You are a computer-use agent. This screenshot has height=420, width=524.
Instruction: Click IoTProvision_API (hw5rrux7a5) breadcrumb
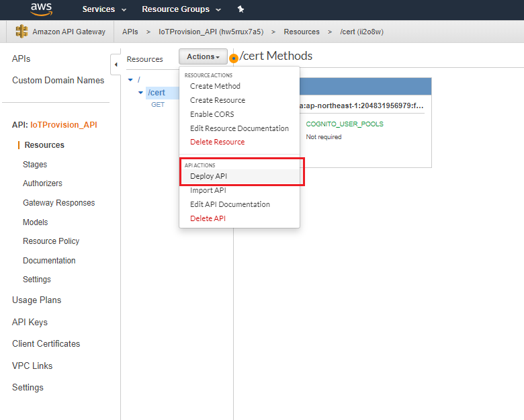tap(211, 32)
